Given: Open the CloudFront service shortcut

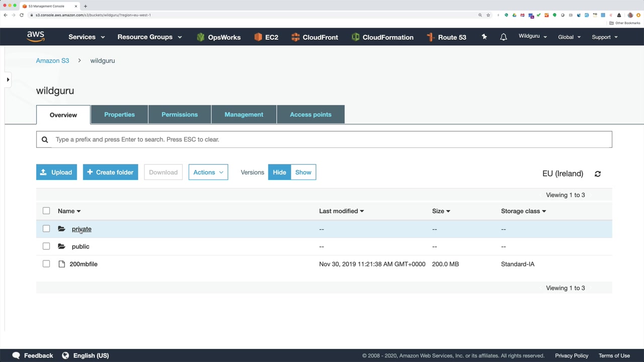Looking at the screenshot, I should tap(314, 37).
